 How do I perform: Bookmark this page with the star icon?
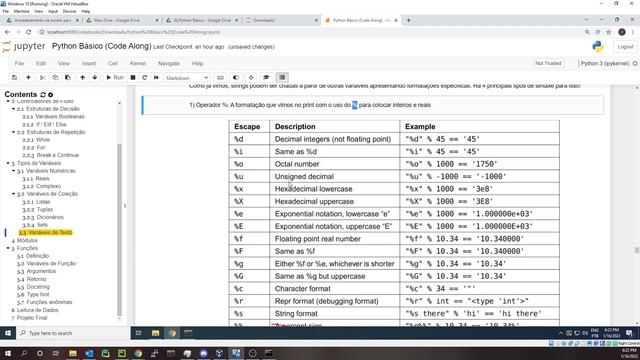tap(609, 32)
